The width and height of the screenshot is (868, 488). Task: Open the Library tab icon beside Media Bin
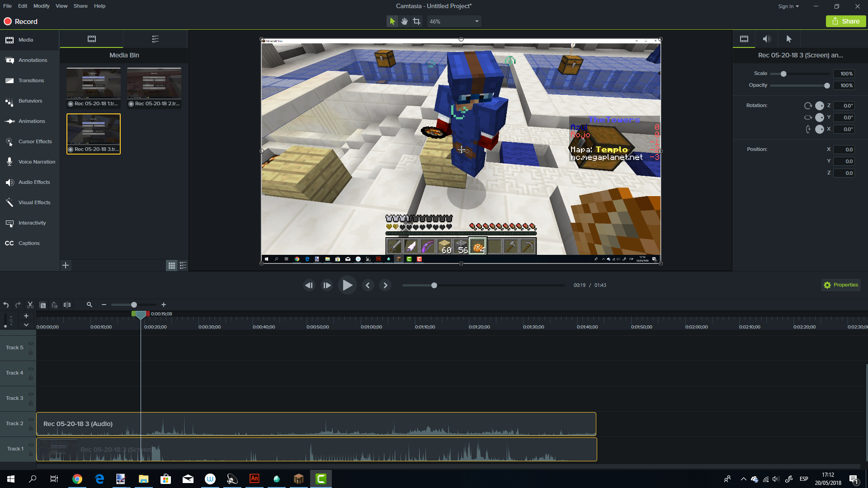click(x=156, y=39)
